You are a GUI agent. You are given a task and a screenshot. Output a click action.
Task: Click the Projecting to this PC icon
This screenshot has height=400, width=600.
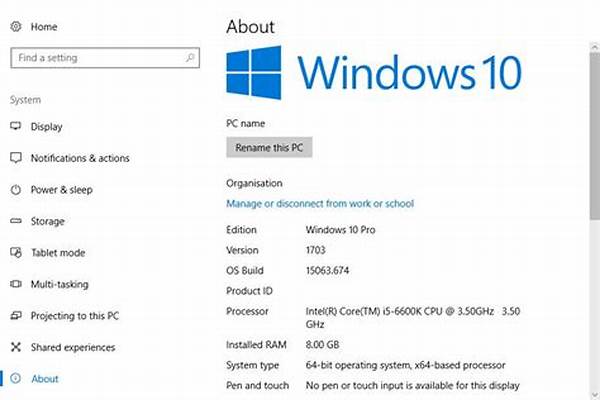[16, 315]
